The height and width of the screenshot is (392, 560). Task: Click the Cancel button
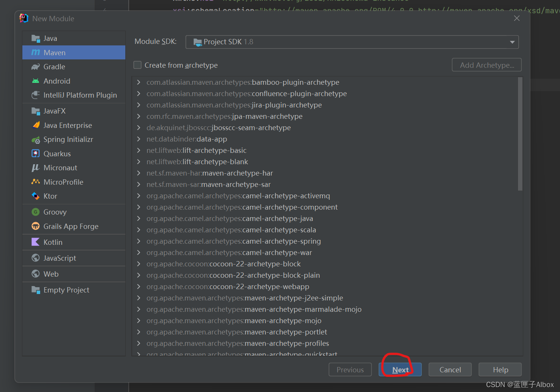(x=450, y=370)
